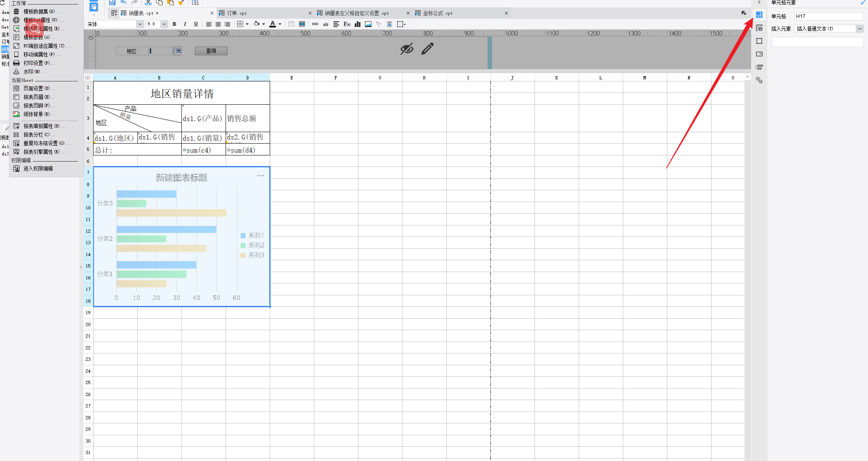This screenshot has width=868, height=461.
Task: Open the Cell Element panel icon
Action: (x=759, y=15)
